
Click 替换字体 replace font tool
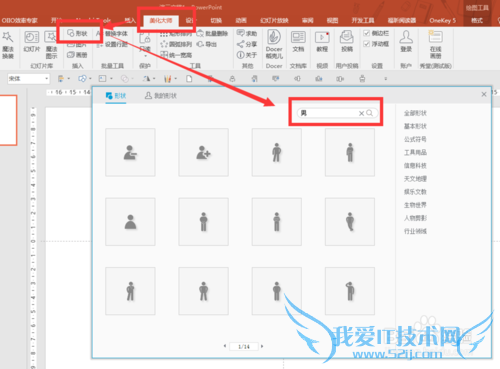[x=112, y=34]
